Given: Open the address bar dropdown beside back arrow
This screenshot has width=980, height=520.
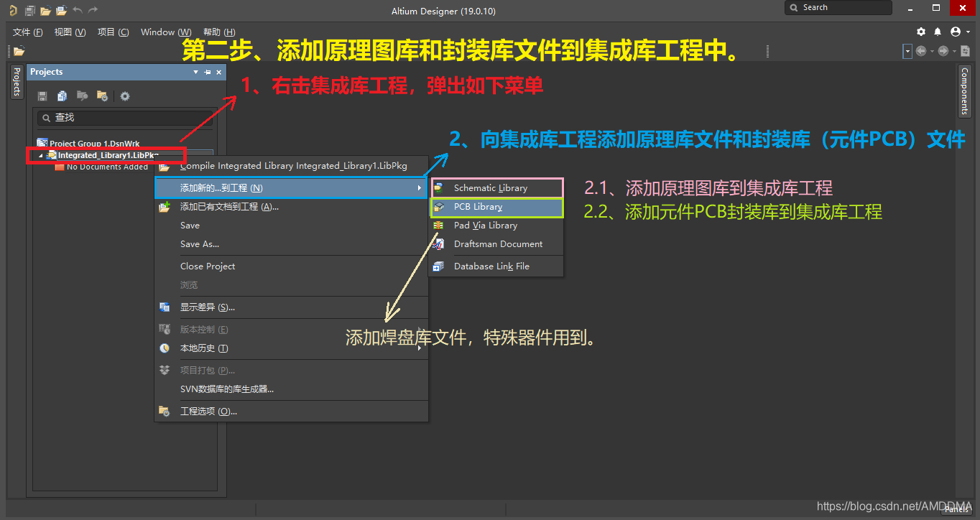Looking at the screenshot, I should 907,51.
